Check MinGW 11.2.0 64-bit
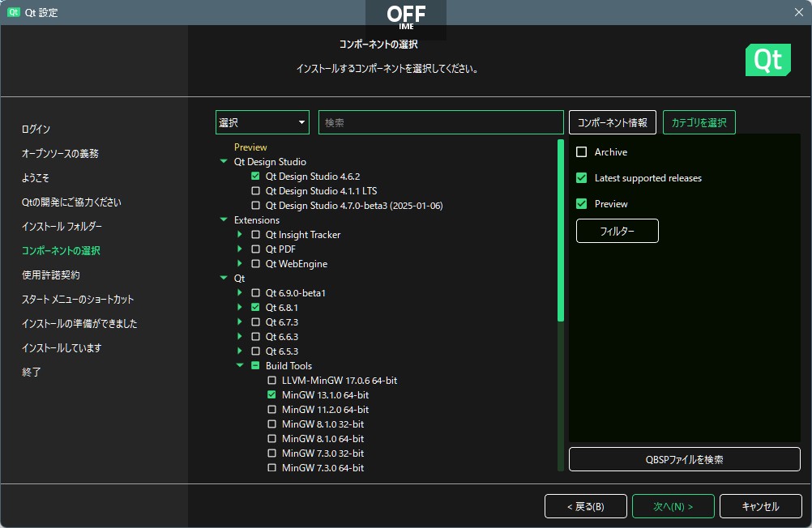The image size is (812, 528). pos(271,409)
